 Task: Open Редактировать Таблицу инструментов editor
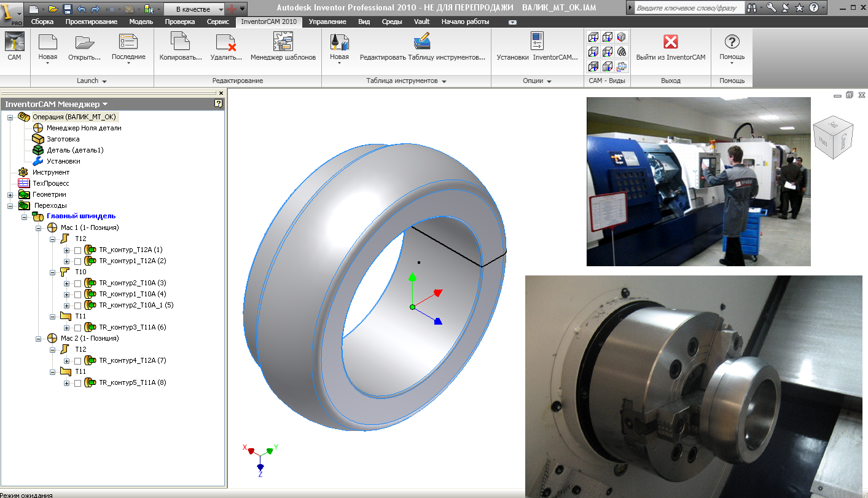coord(423,47)
